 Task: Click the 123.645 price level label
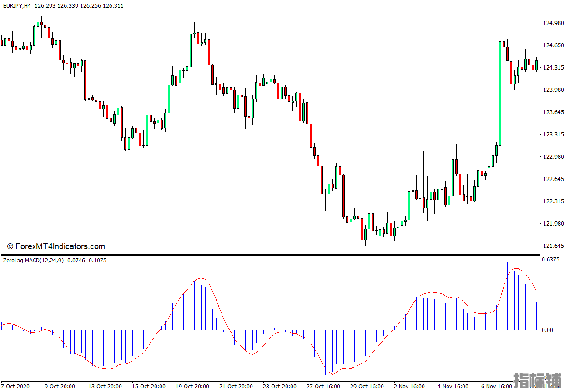[554, 112]
